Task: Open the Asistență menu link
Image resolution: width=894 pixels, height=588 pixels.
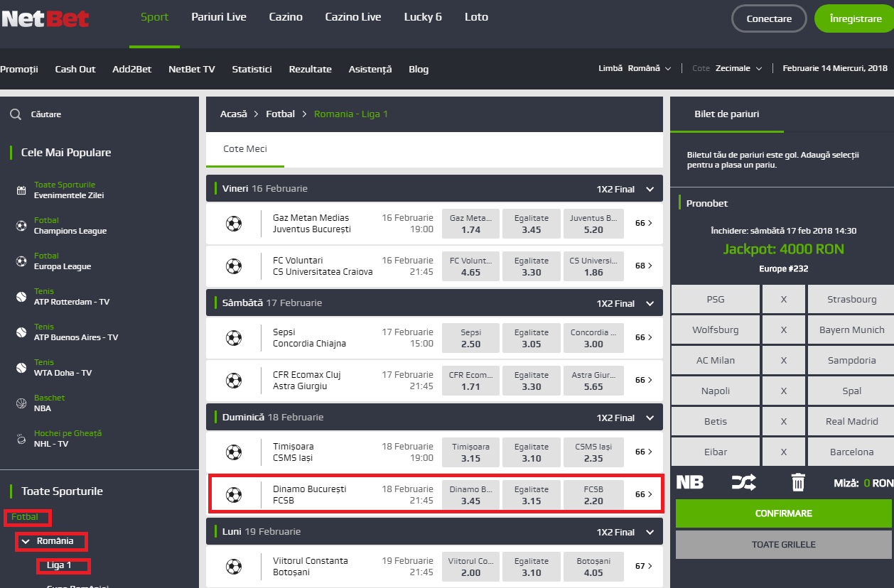Action: (x=370, y=70)
